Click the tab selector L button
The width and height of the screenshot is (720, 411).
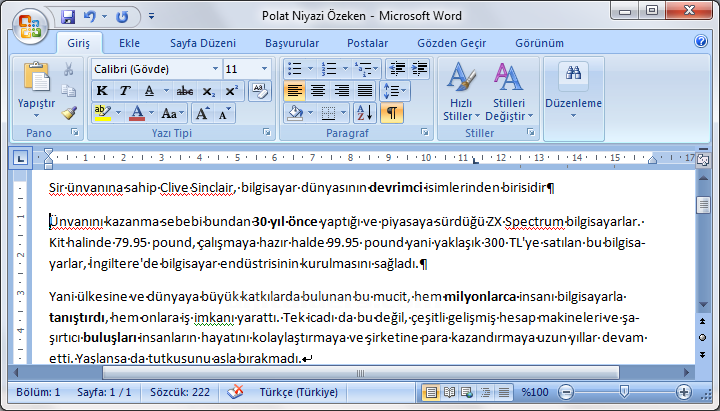tap(20, 159)
